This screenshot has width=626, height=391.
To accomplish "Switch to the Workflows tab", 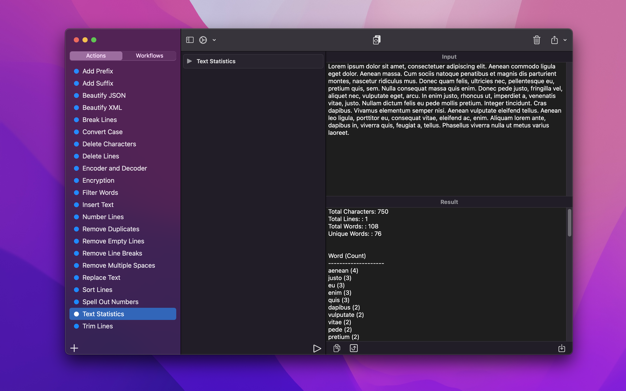I will click(x=149, y=56).
